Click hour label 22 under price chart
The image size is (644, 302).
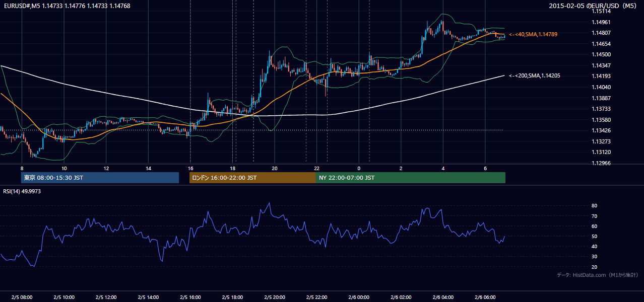point(316,168)
